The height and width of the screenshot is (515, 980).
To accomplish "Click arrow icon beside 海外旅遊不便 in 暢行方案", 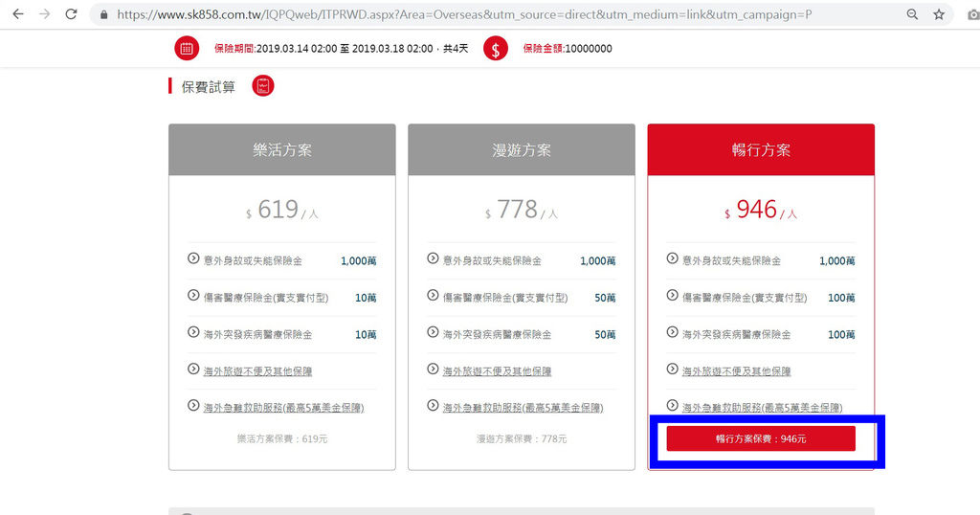I will pyautogui.click(x=672, y=369).
